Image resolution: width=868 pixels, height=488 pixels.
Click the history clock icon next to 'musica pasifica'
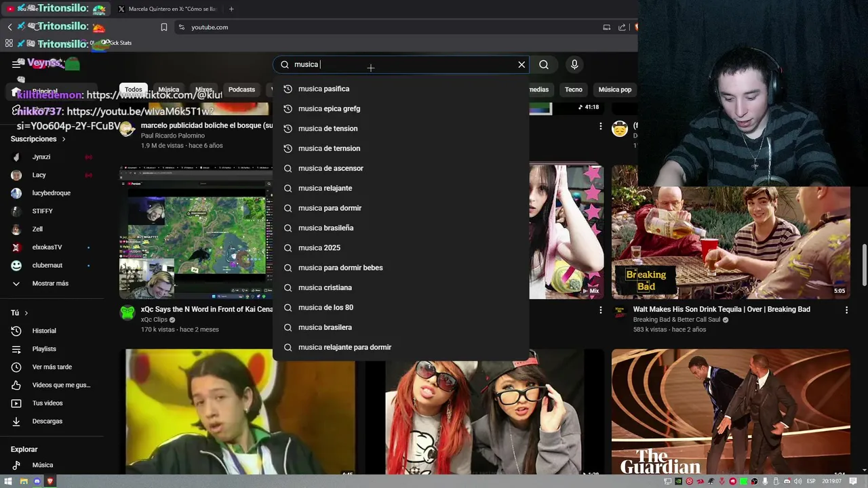(288, 89)
